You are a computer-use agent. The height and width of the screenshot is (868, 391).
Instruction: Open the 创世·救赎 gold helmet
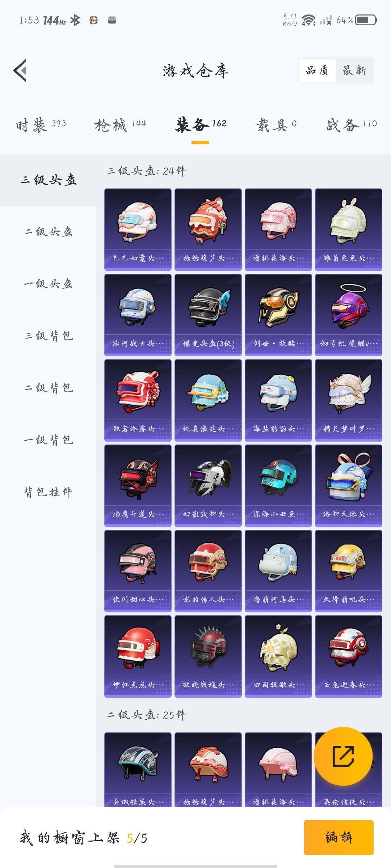pyautogui.click(x=278, y=315)
